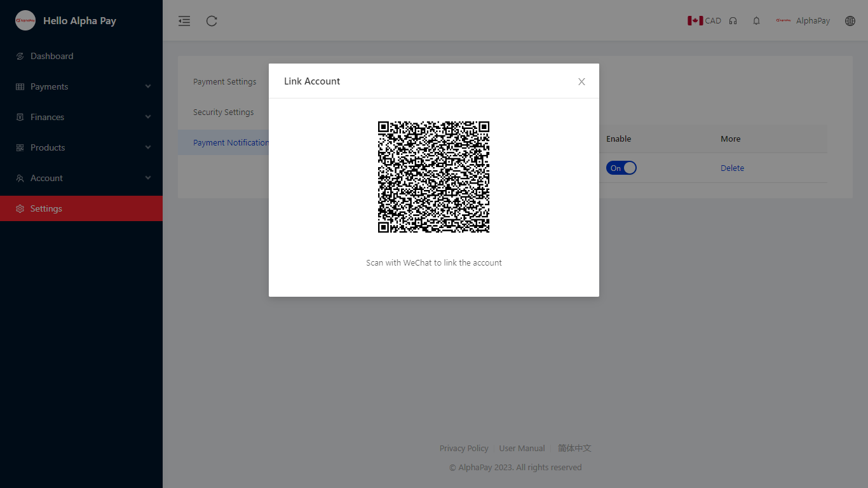Expand the Products submenu chevron
This screenshot has width=868, height=488.
pos(148,147)
